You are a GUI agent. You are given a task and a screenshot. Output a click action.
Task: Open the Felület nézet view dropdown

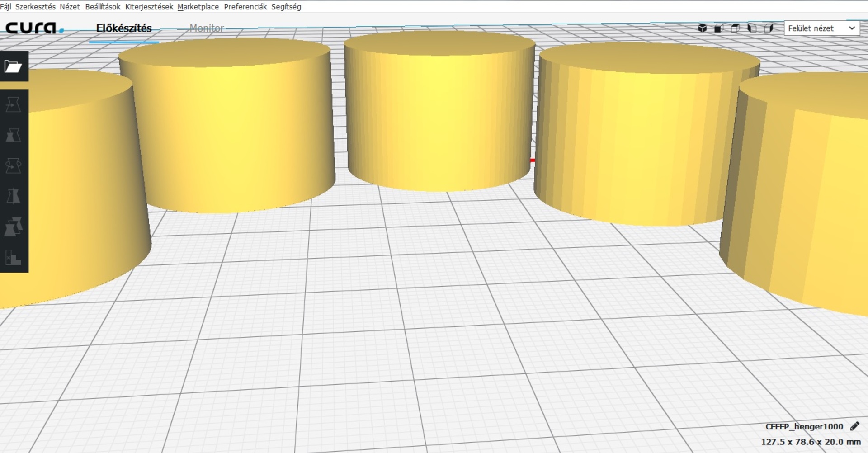tap(821, 28)
